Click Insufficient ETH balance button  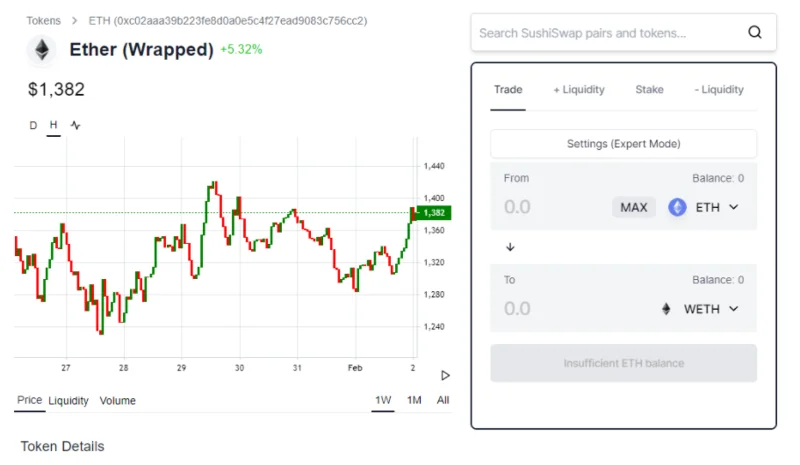pyautogui.click(x=623, y=363)
